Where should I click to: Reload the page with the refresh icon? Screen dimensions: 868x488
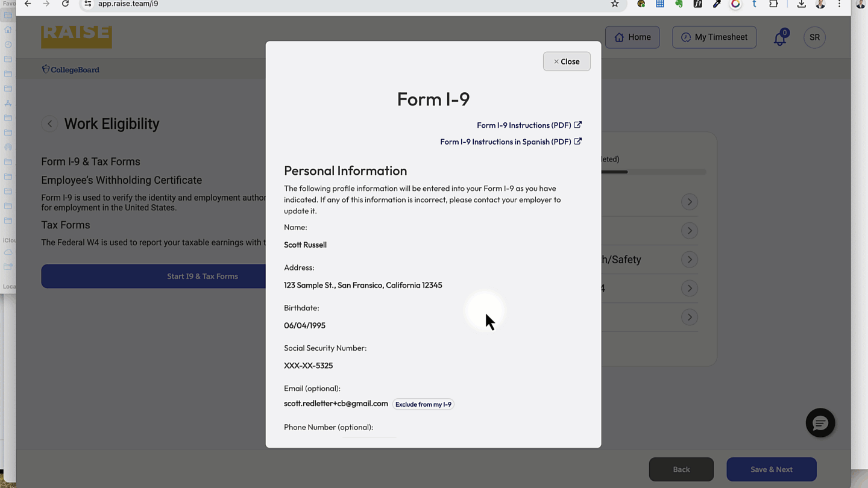[x=65, y=4]
